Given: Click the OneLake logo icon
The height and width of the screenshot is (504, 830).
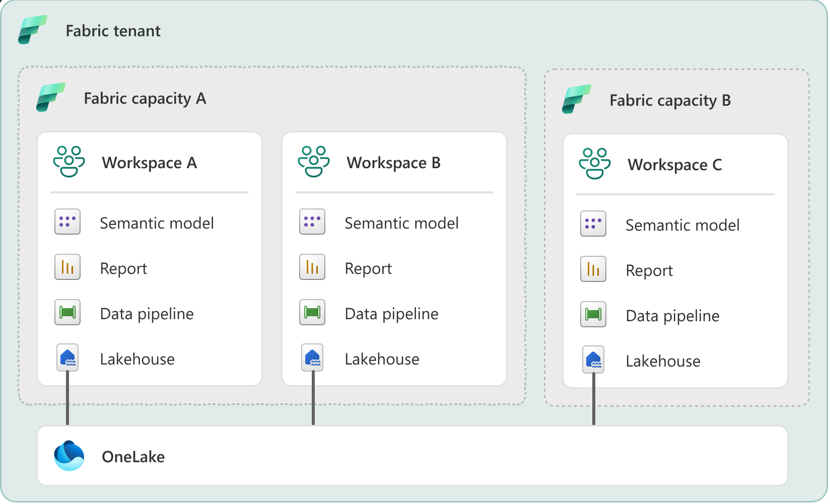Looking at the screenshot, I should point(69,456).
